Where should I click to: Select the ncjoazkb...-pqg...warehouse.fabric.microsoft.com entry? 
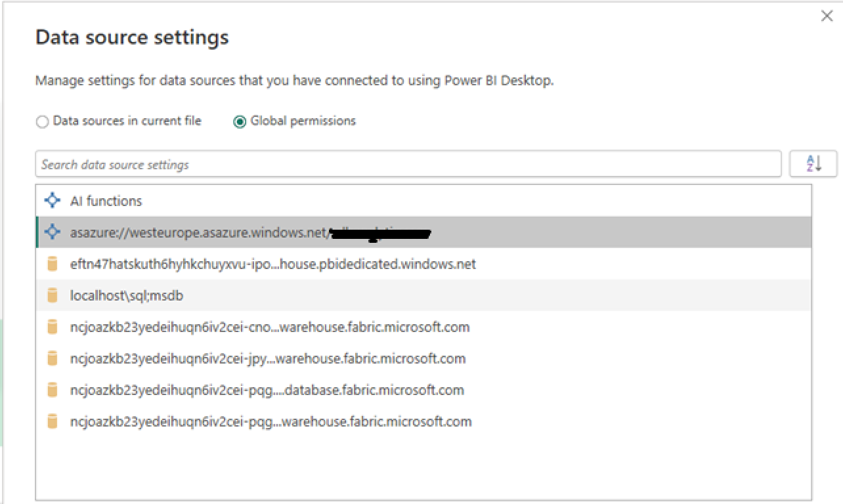(423, 421)
